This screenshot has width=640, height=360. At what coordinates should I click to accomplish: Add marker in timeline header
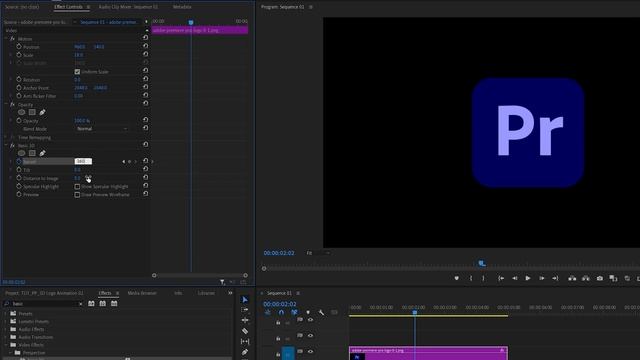pyautogui.click(x=308, y=313)
